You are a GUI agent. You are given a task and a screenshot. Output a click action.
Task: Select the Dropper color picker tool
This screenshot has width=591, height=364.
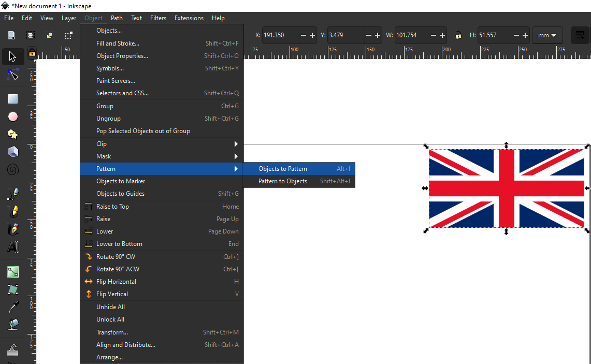tap(13, 307)
